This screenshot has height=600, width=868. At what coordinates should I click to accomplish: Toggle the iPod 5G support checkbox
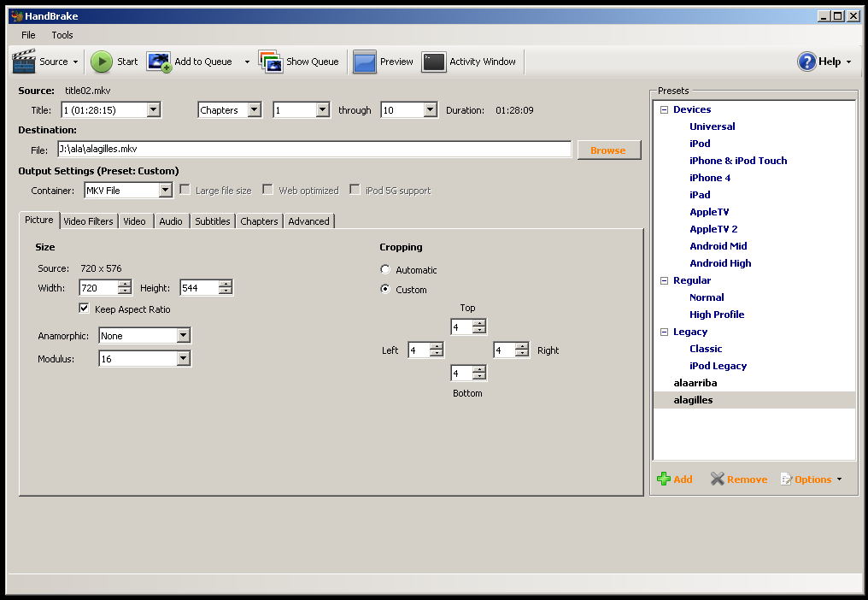(355, 190)
